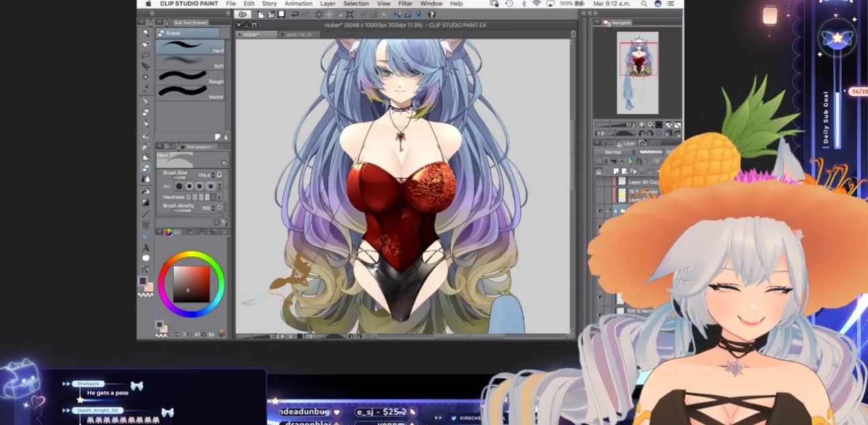Choose the Rough eraser sub tool
Viewport: 868px width, 425px height.
(191, 77)
